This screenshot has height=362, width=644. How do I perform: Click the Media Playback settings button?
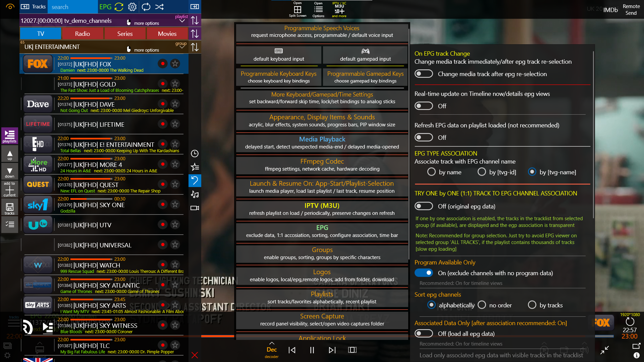[x=322, y=142]
